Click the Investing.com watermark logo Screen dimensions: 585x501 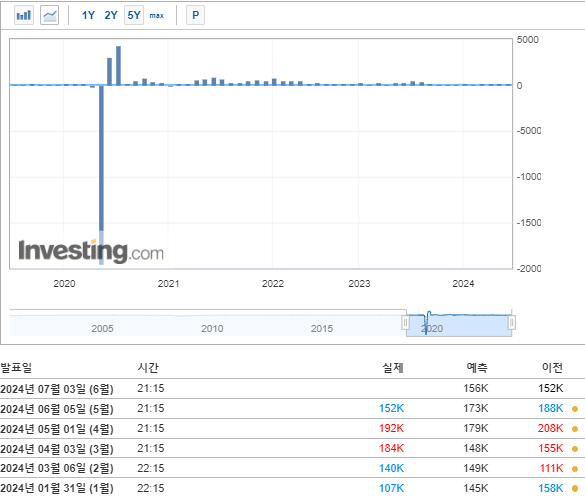(91, 251)
